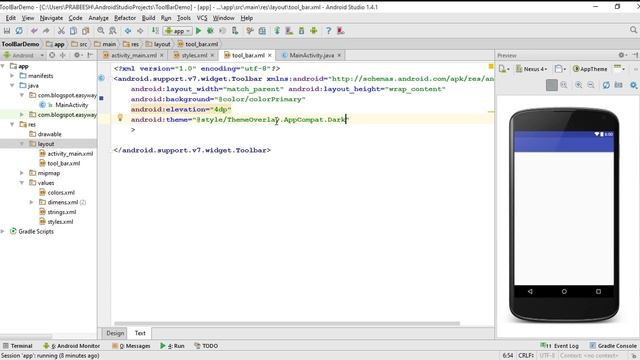Viewport: 640px width, 360px height.
Task: Open the Event Log
Action: (559, 346)
